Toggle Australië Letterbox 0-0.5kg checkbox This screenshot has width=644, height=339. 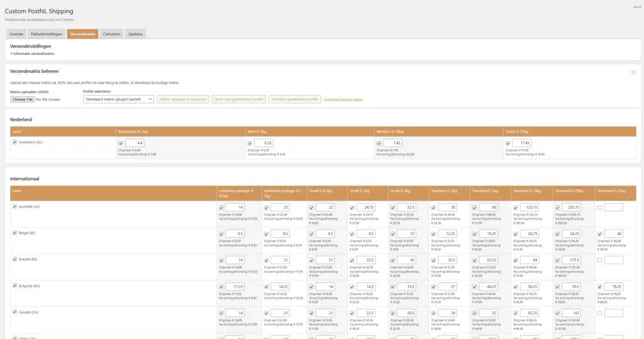click(221, 208)
